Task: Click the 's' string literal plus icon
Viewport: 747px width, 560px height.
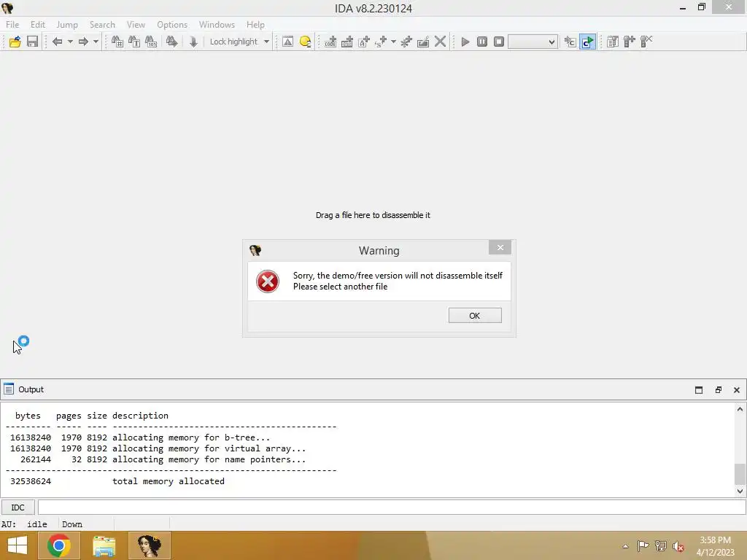Action: (381, 42)
